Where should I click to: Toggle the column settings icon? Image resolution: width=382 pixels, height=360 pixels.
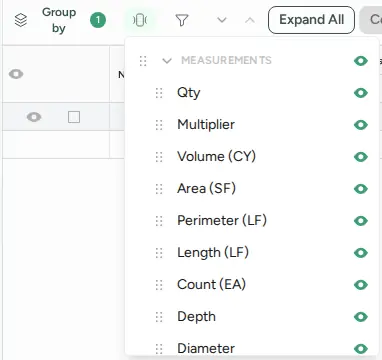click(140, 20)
